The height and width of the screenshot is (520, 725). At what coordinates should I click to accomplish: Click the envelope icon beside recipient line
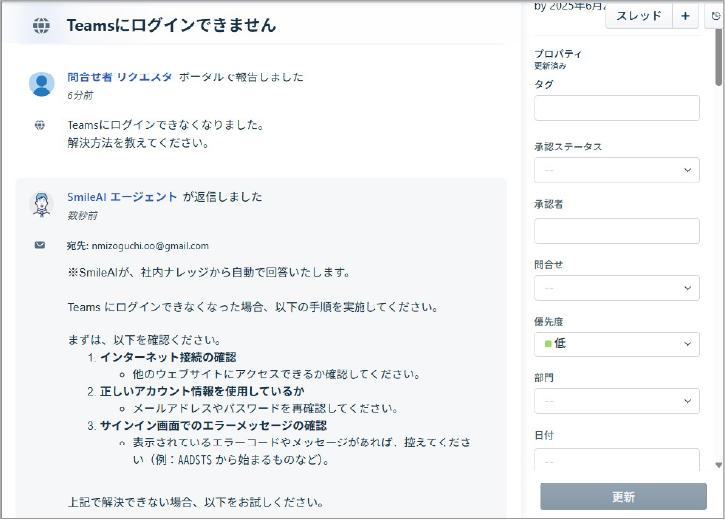click(x=40, y=245)
